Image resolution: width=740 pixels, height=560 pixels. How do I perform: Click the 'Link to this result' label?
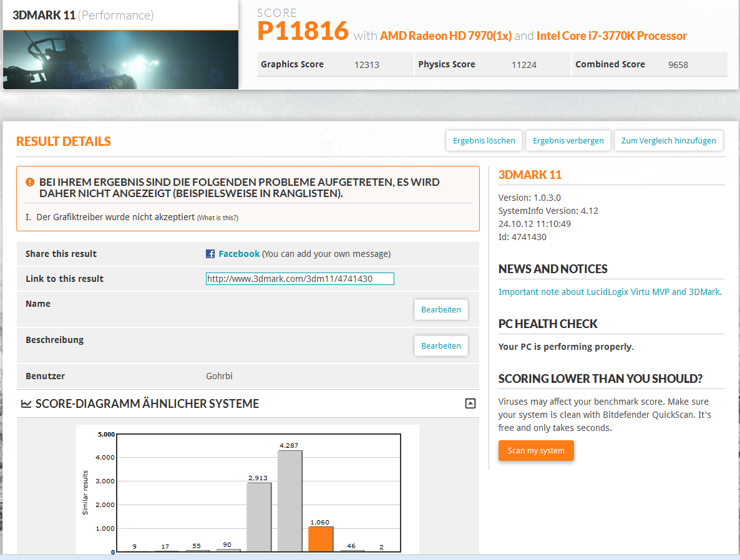[x=65, y=279]
